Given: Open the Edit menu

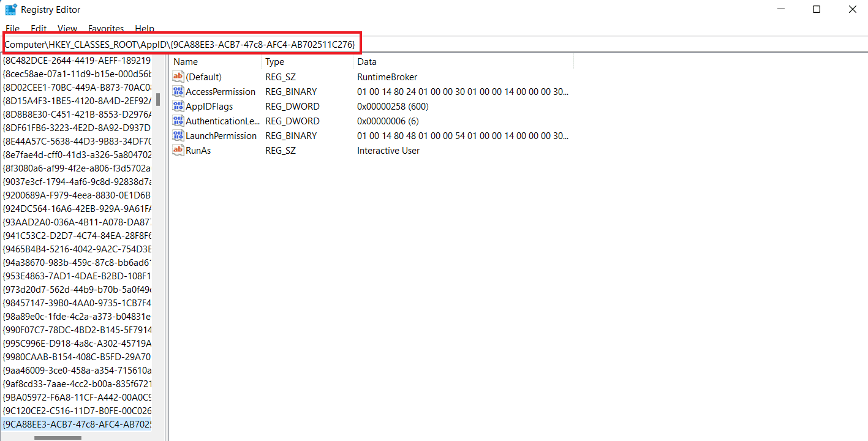Looking at the screenshot, I should (39, 29).
